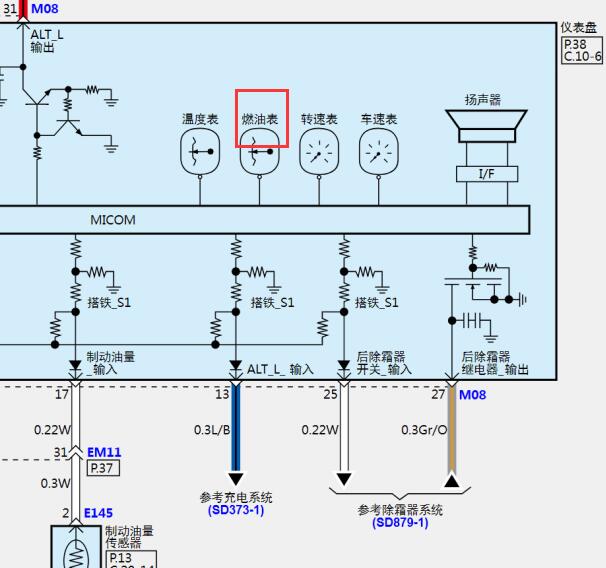Click the 温度表 label

pyautogui.click(x=200, y=119)
